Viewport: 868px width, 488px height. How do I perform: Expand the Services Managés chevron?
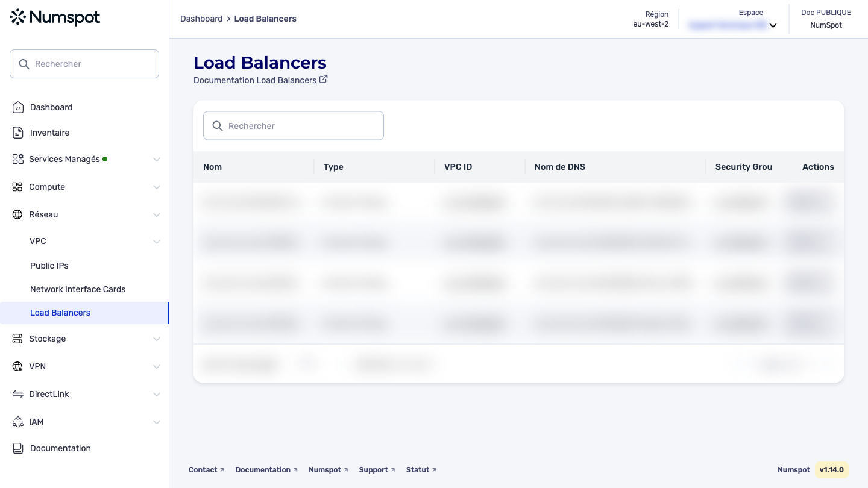tap(157, 160)
